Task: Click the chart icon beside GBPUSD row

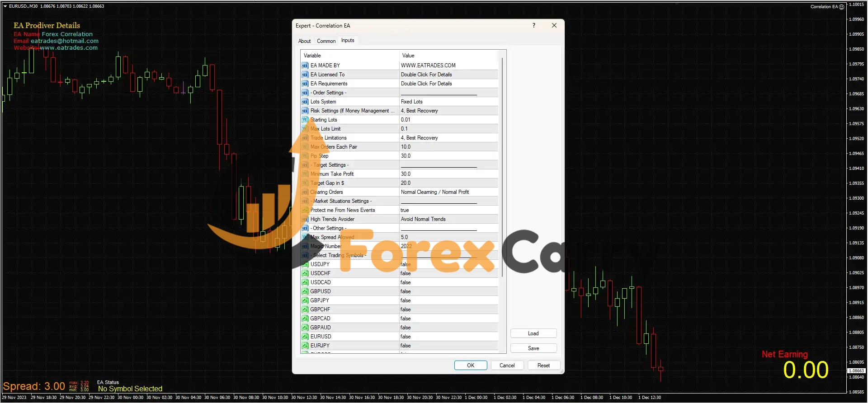Action: [305, 291]
